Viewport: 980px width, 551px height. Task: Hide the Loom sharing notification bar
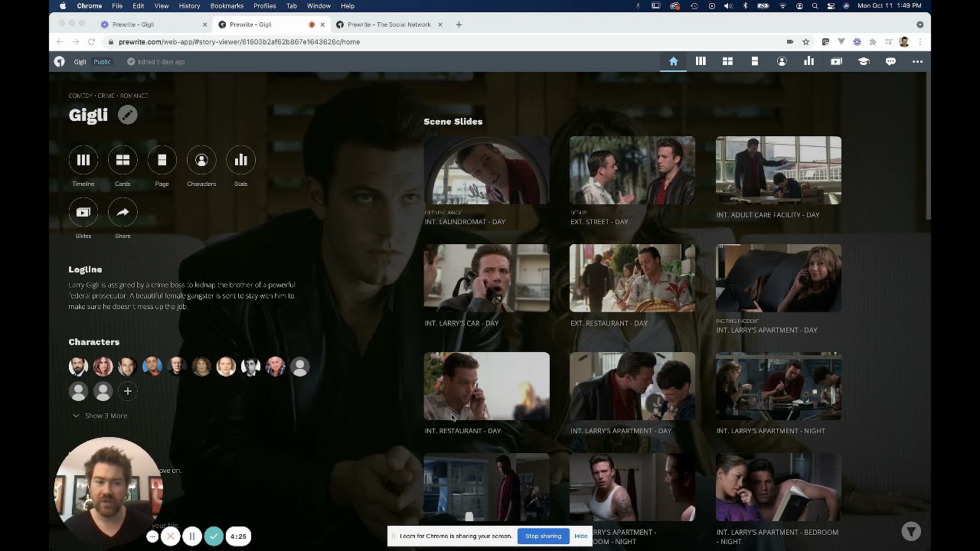tap(580, 536)
